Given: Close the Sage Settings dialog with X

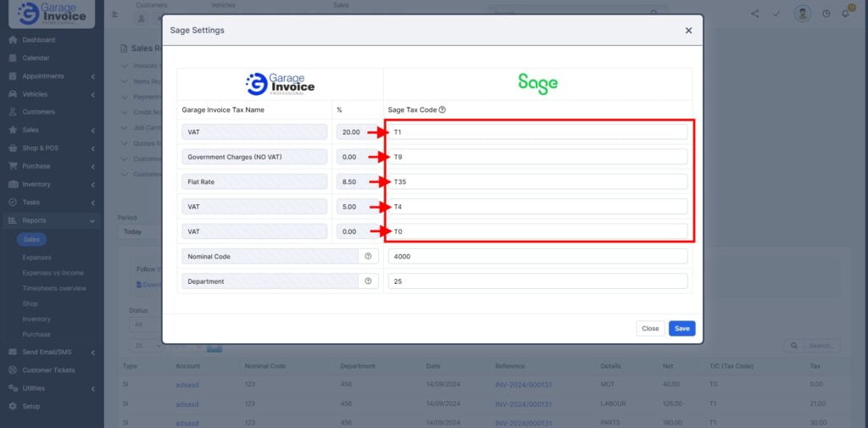Looking at the screenshot, I should pos(688,31).
